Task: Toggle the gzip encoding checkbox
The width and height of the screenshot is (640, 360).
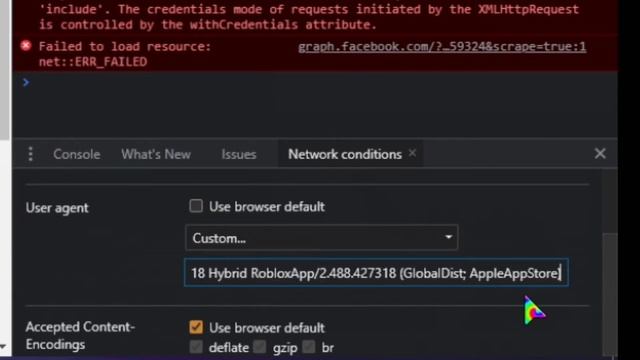Action: (260, 347)
